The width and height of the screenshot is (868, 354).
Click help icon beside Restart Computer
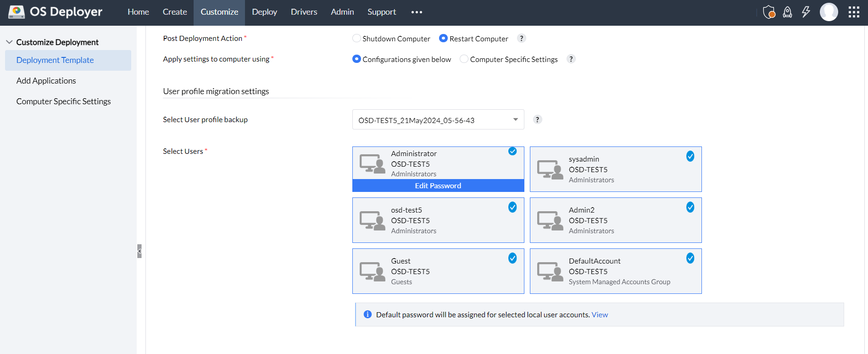click(522, 39)
